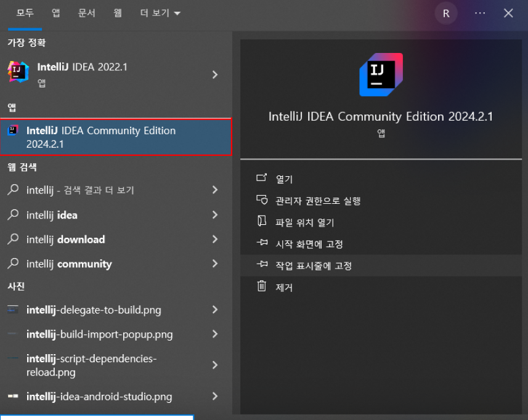Click the run-as-administrator shield icon
Screen dimensions: 528x420
click(262, 200)
